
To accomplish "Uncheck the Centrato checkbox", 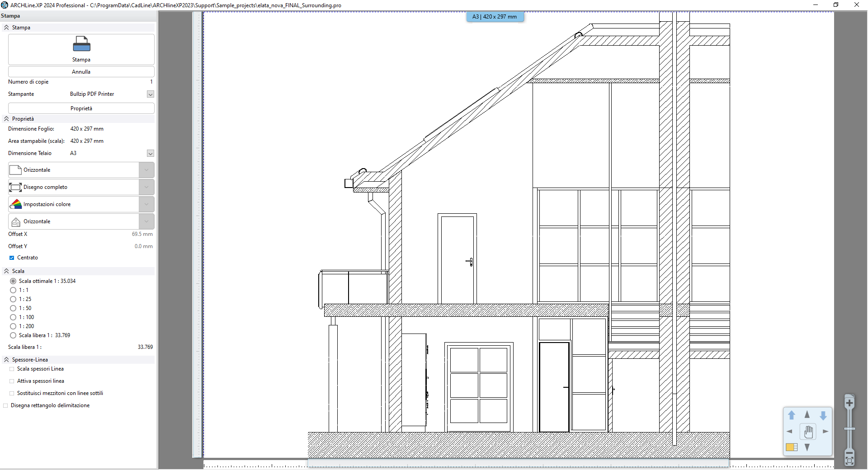I will (x=12, y=258).
